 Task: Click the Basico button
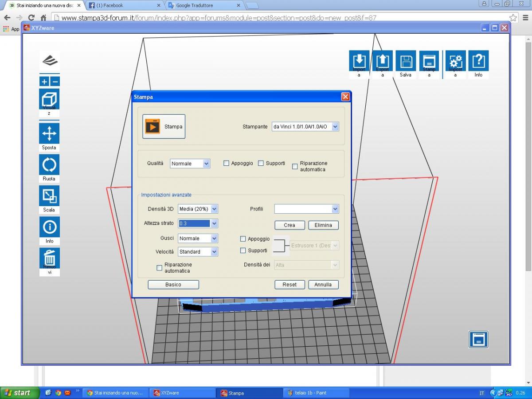click(x=173, y=285)
